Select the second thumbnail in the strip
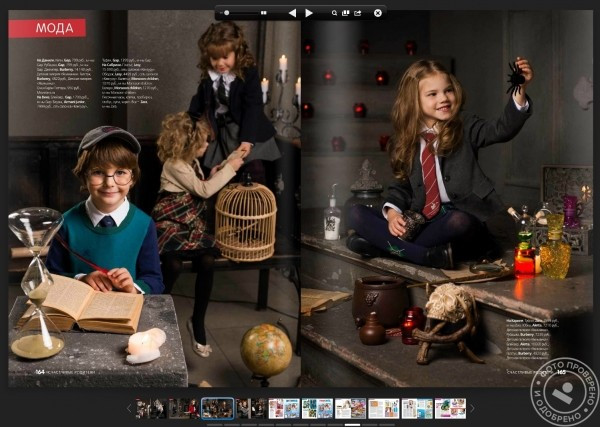The height and width of the screenshot is (427, 600). (x=184, y=408)
